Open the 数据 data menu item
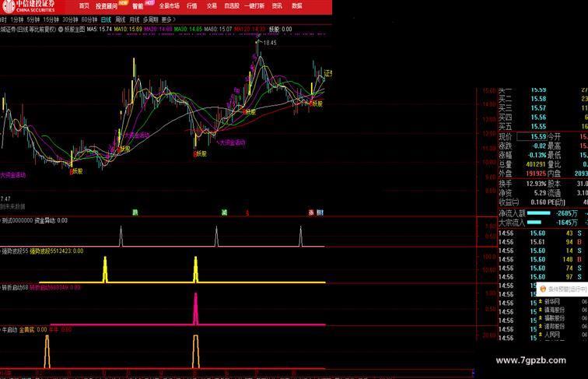The width and height of the screenshot is (588, 379). [x=297, y=6]
